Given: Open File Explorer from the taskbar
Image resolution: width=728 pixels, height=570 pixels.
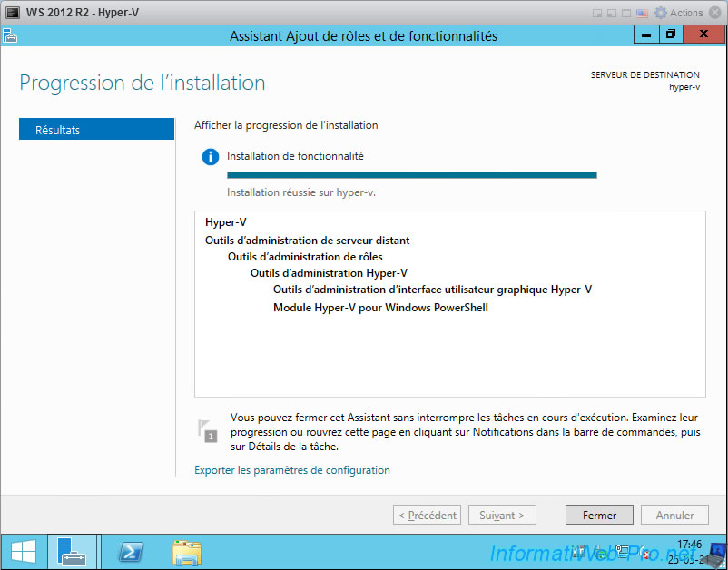Looking at the screenshot, I should click(187, 552).
